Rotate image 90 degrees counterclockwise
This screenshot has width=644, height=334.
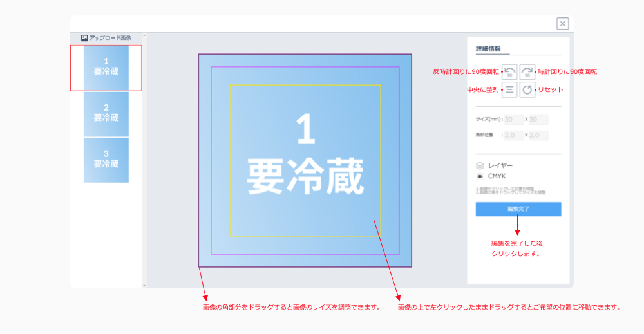(x=509, y=71)
